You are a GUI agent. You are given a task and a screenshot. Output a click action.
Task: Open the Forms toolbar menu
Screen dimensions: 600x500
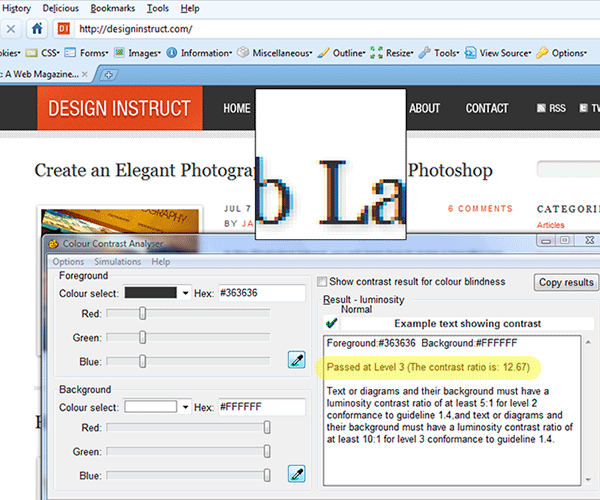pyautogui.click(x=94, y=53)
